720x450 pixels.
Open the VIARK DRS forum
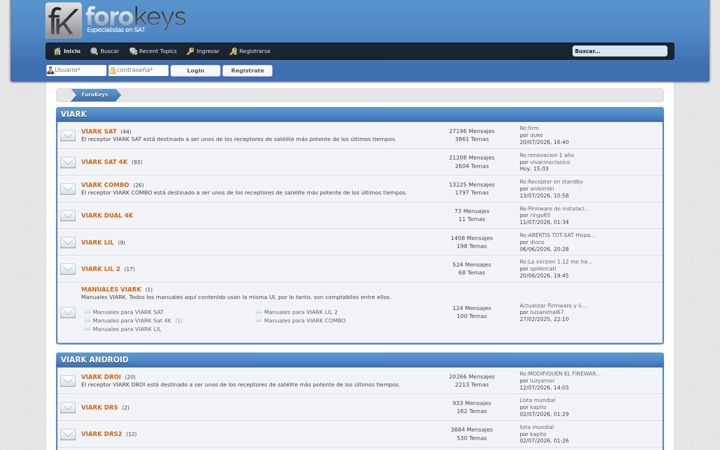point(99,407)
